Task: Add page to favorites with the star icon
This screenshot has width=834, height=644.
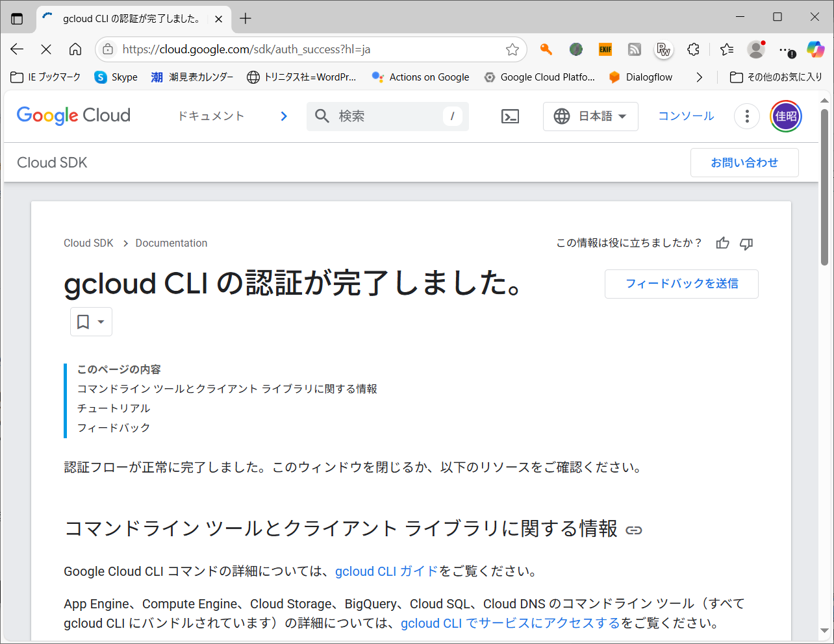Action: point(512,49)
